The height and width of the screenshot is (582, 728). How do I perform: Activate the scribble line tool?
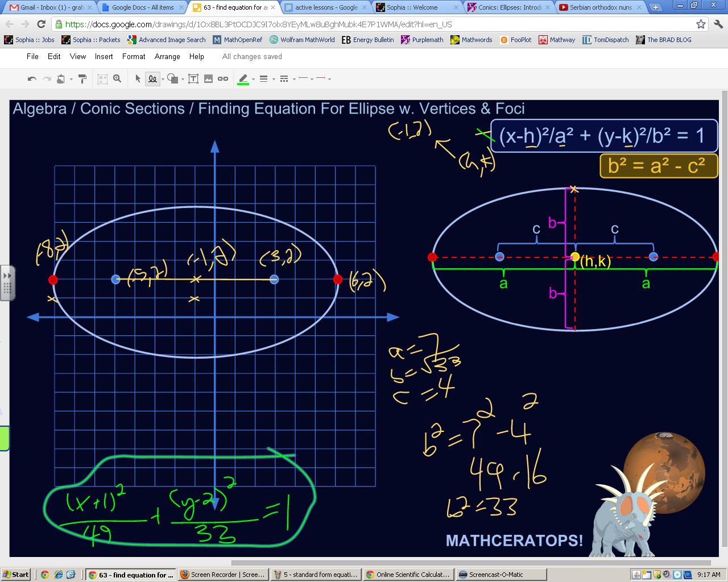coord(152,79)
